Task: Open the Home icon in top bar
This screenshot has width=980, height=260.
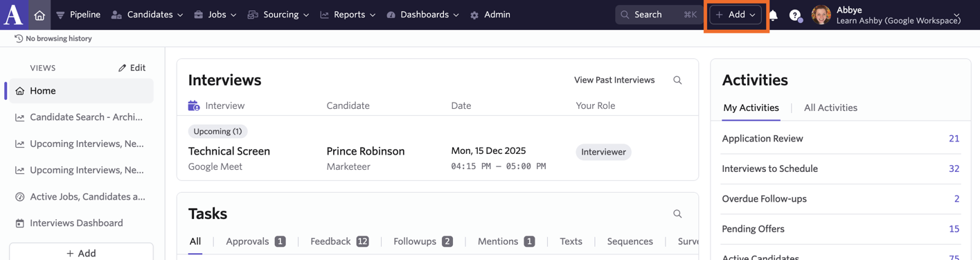Action: point(39,15)
